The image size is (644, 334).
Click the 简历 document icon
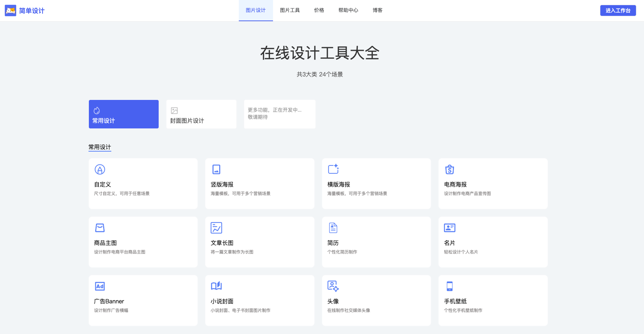333,228
